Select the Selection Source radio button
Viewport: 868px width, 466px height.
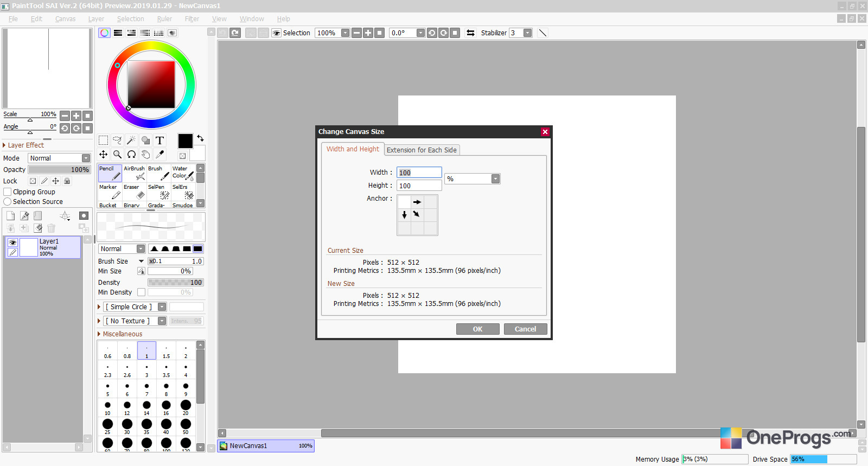tap(8, 202)
